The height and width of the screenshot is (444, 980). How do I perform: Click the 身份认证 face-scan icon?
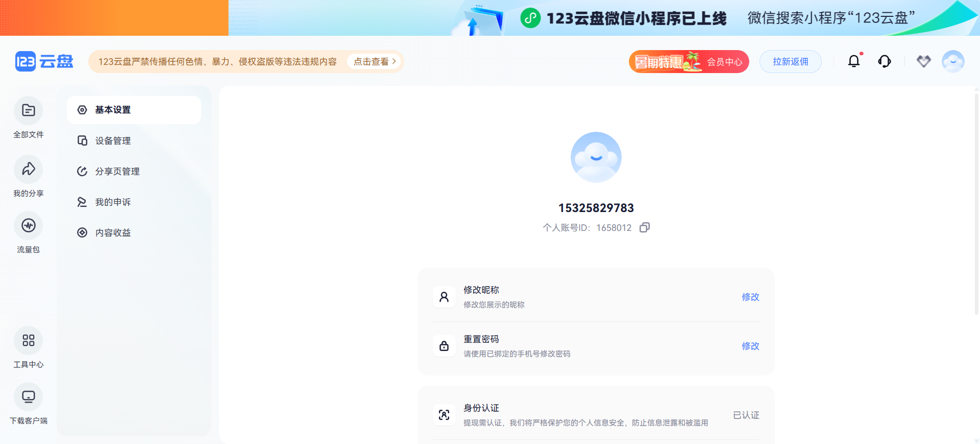point(444,415)
